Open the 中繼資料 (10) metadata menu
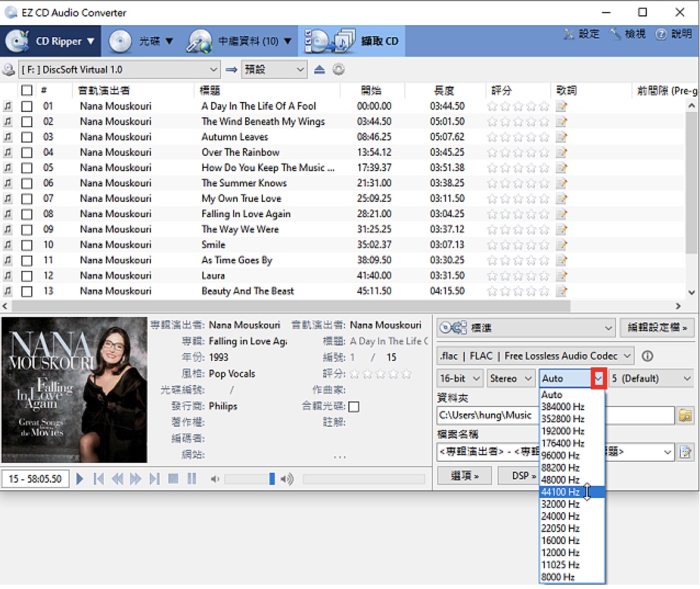Screen dimensions: 700x589 [x=238, y=41]
